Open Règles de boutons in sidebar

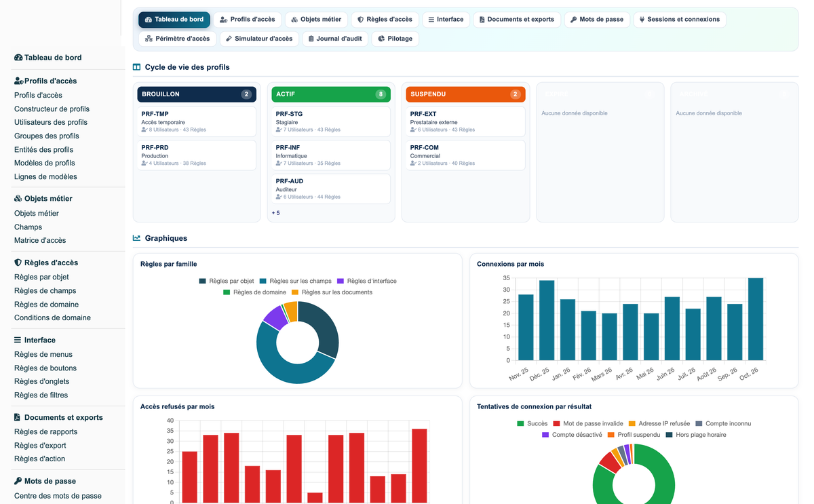click(x=45, y=368)
